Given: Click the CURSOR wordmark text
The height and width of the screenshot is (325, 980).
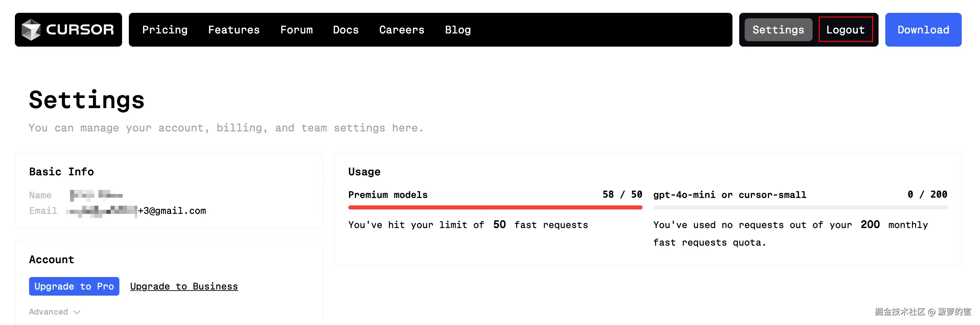Looking at the screenshot, I should point(80,30).
